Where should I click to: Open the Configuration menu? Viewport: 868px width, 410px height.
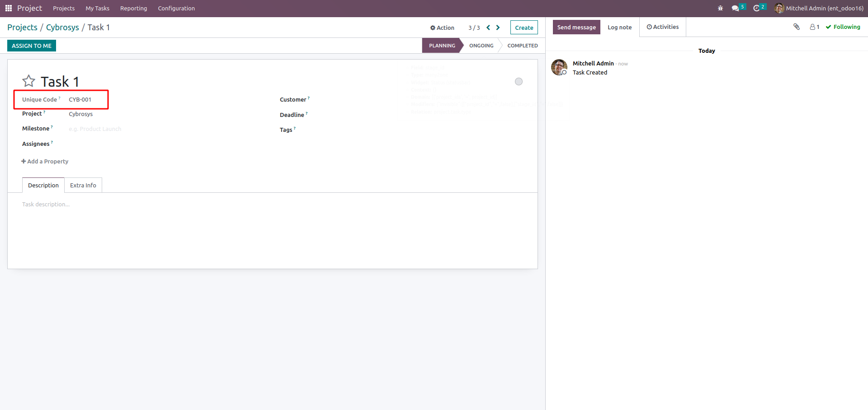click(176, 8)
